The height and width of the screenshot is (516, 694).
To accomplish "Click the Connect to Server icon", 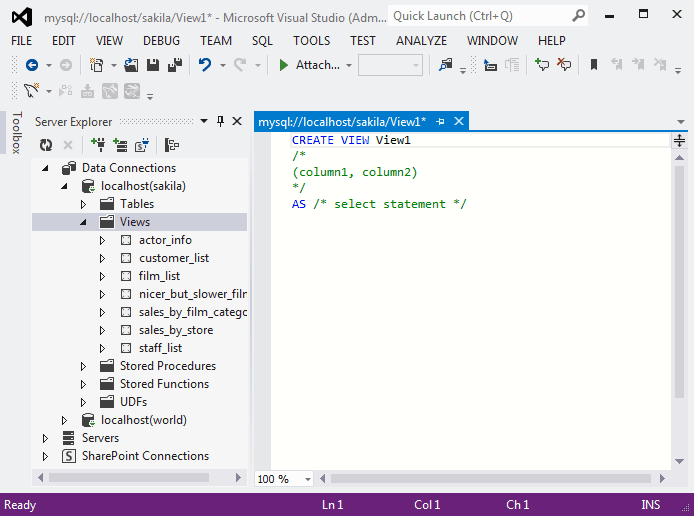I will tap(120, 145).
